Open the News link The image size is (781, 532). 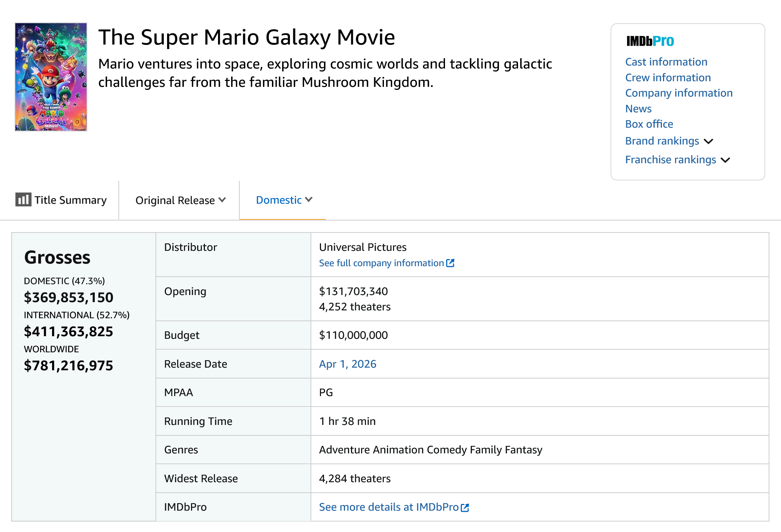tap(638, 109)
